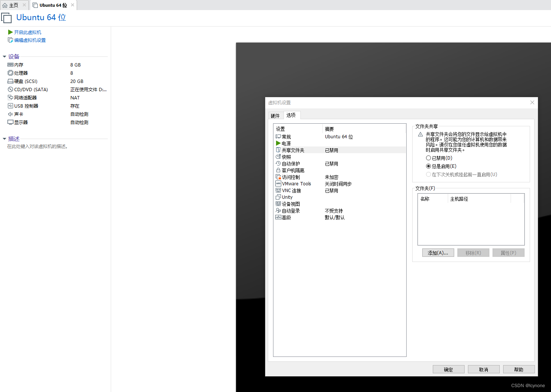This screenshot has width=551, height=392.
Task: Select the 网络适配器 network icon
Action: click(x=10, y=98)
